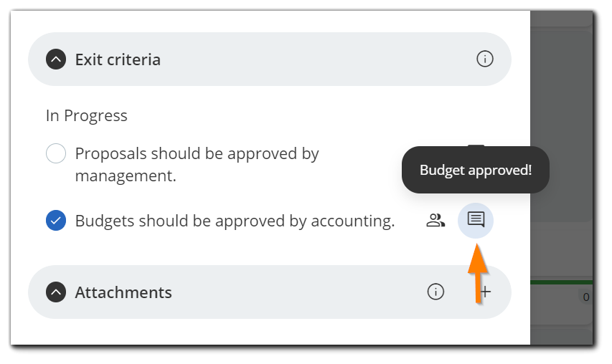Click the green progress line in background
This screenshot has height=364, width=612.
561,282
